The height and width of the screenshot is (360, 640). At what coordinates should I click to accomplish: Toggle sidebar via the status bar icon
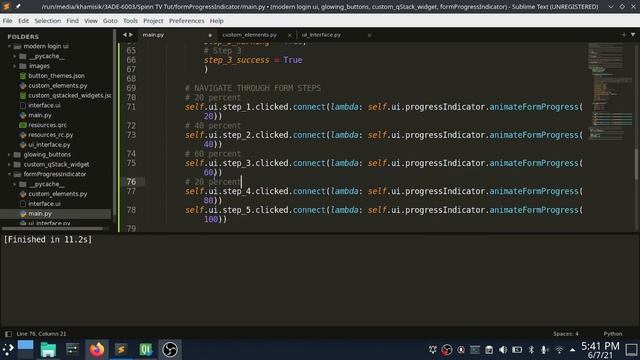(x=8, y=334)
